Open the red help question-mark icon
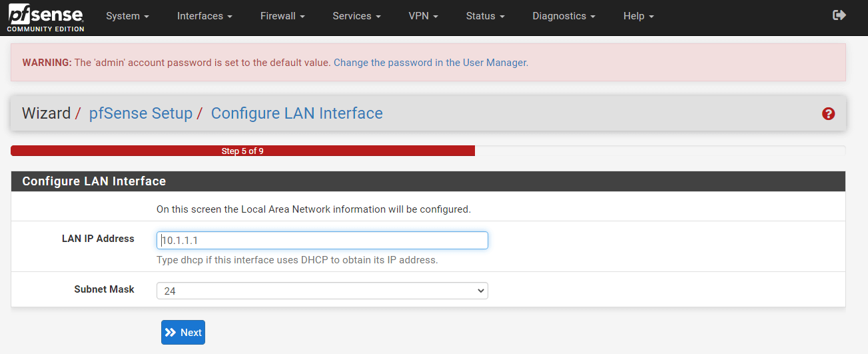 point(828,113)
